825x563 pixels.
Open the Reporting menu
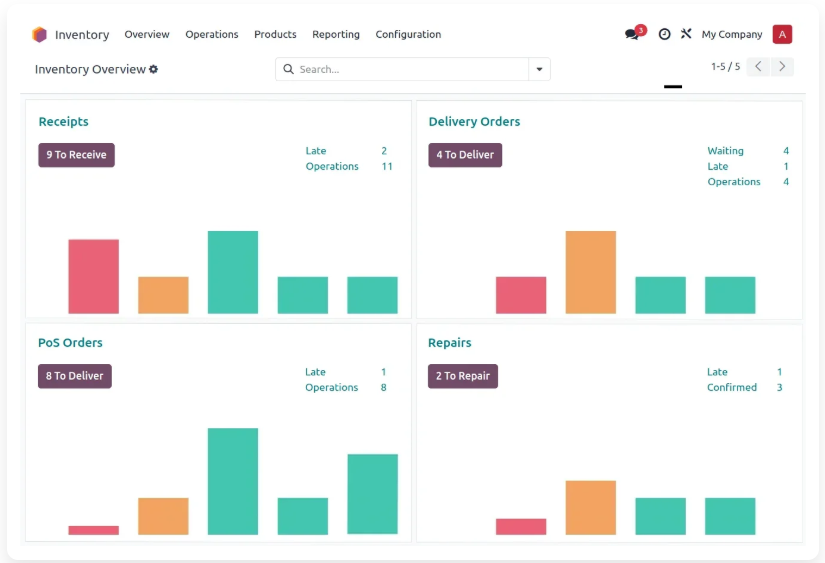[x=336, y=34]
